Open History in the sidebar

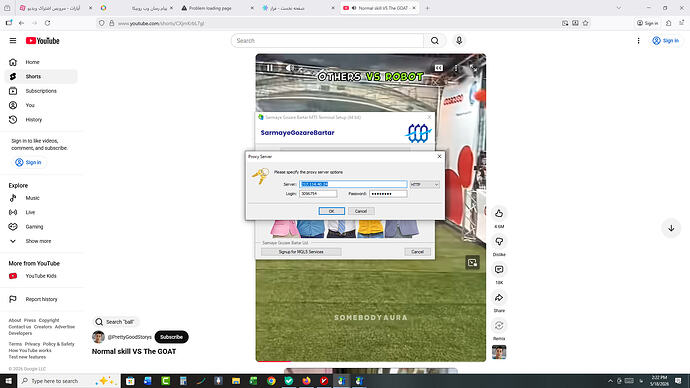(x=41, y=120)
